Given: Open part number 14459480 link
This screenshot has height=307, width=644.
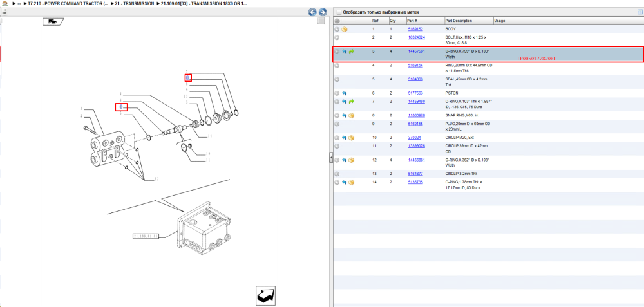Looking at the screenshot, I should click(x=416, y=102).
